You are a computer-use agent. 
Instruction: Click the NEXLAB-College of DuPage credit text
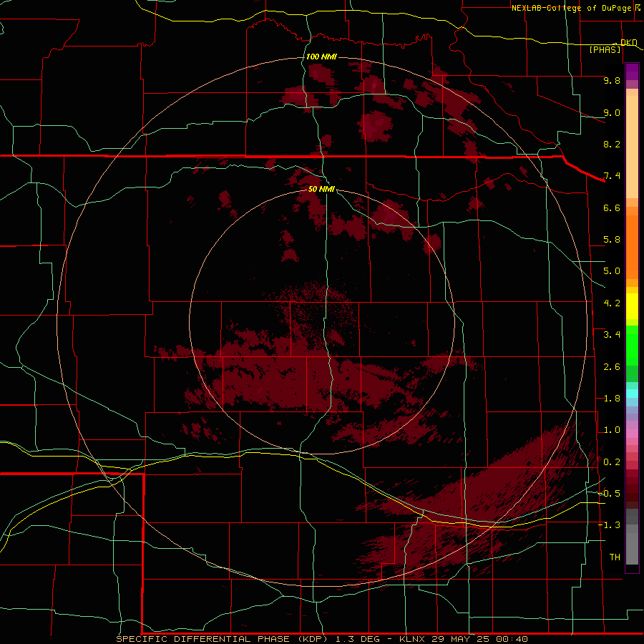(x=573, y=8)
